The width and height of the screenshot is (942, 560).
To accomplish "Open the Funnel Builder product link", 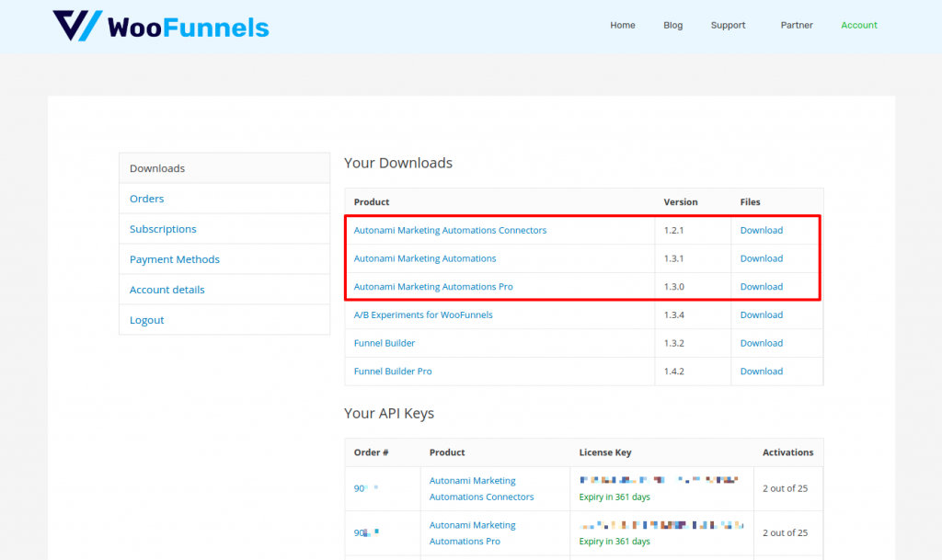I will pyautogui.click(x=385, y=343).
